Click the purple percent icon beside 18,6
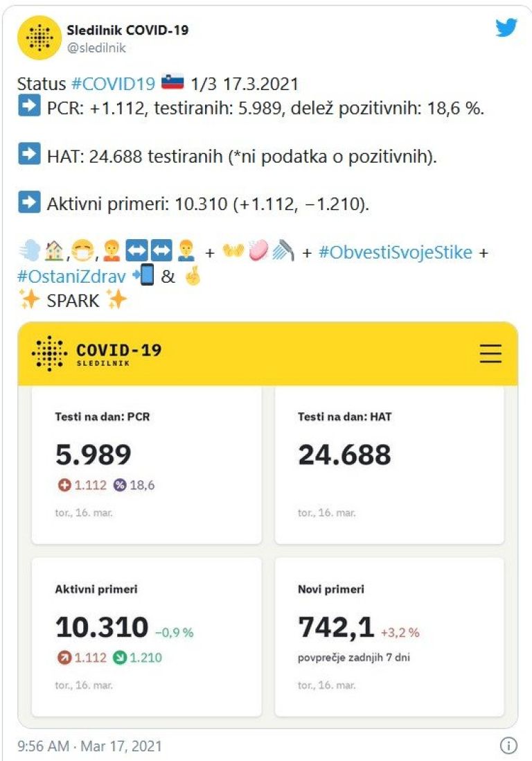Viewport: 532px width, 761px height. point(121,485)
